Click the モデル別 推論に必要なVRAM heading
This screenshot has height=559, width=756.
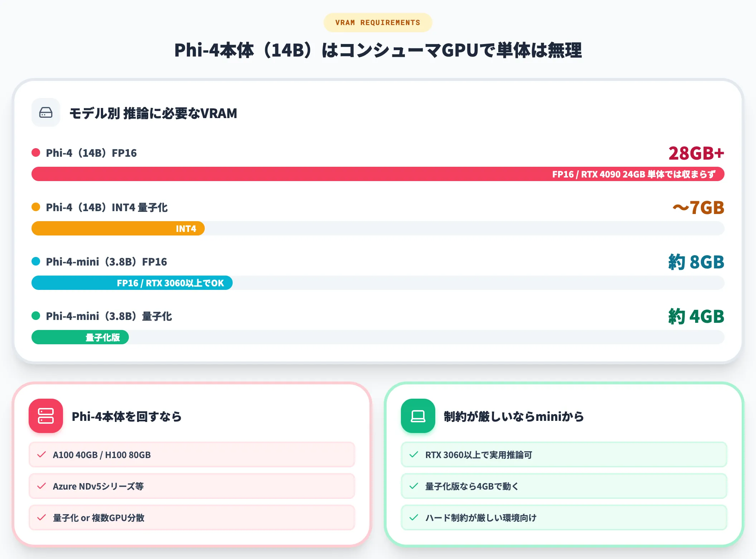coord(153,113)
